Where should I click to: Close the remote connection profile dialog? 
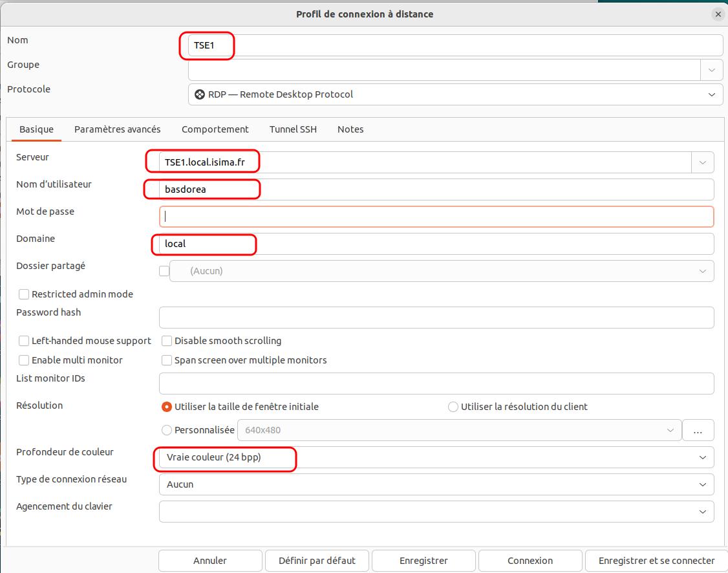tap(718, 14)
